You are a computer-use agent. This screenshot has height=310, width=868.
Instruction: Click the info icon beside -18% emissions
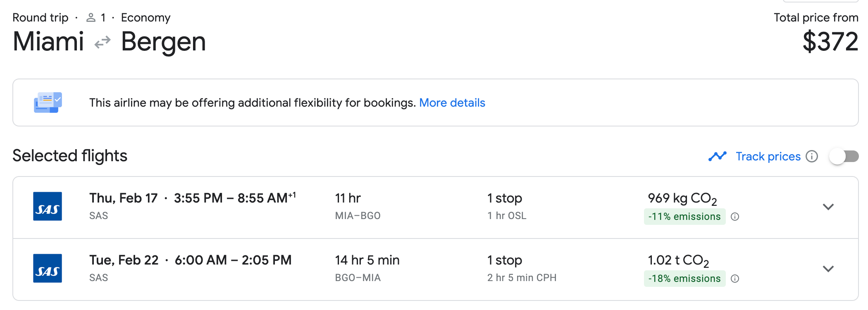[735, 279]
